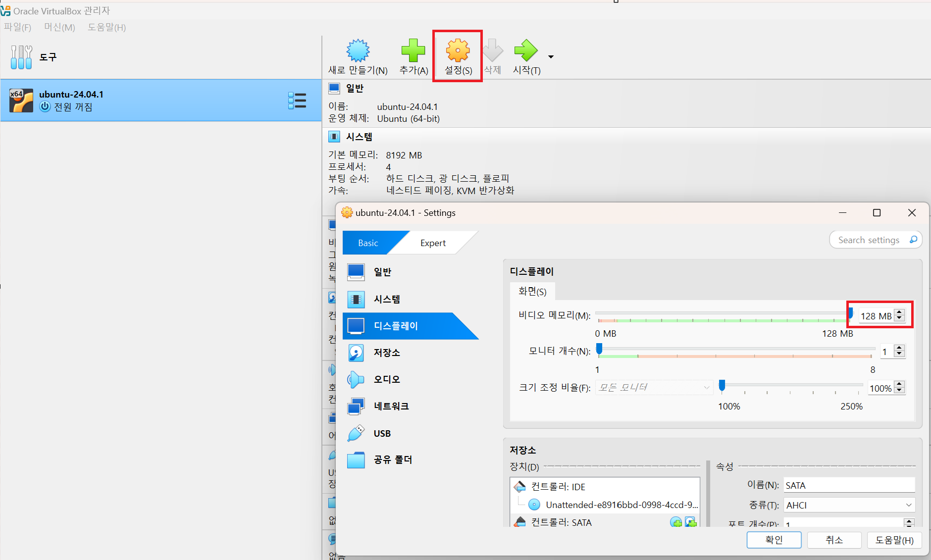Click the 128 MB video memory value field

coord(876,316)
